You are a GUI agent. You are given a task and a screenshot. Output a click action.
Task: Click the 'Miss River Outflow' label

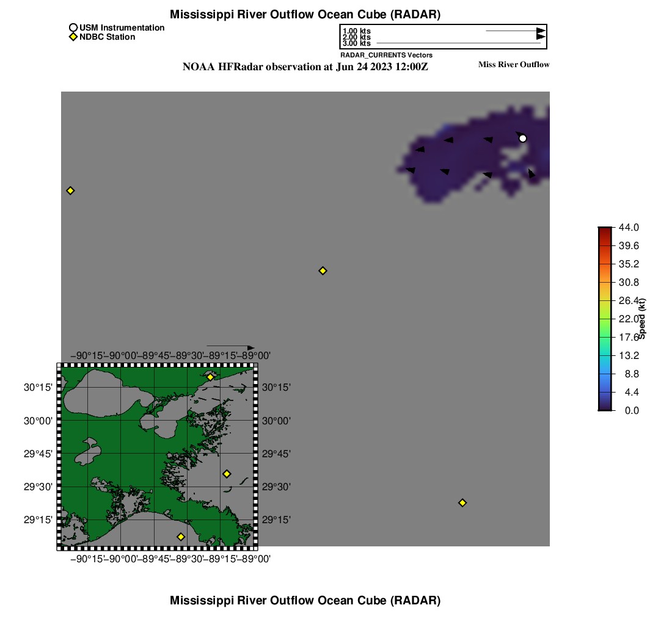pyautogui.click(x=514, y=65)
